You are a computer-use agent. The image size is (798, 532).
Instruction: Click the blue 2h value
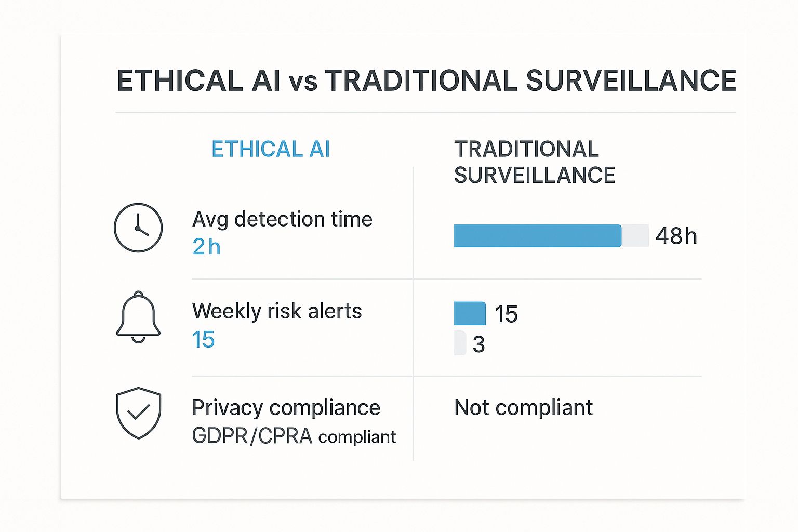tap(206, 247)
